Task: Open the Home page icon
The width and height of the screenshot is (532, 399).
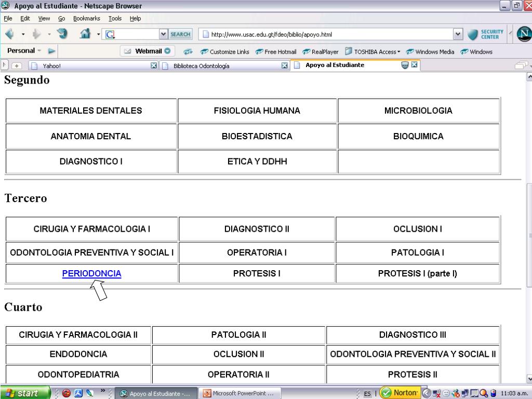Action: tap(85, 34)
